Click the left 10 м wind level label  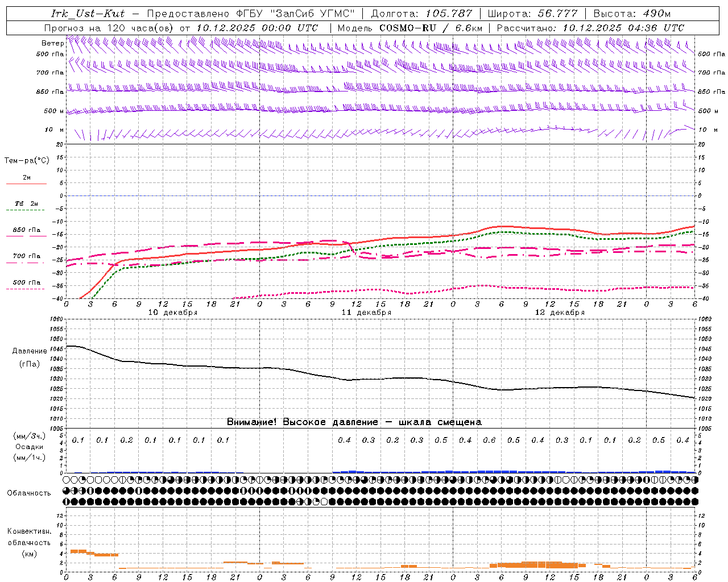[x=54, y=130]
